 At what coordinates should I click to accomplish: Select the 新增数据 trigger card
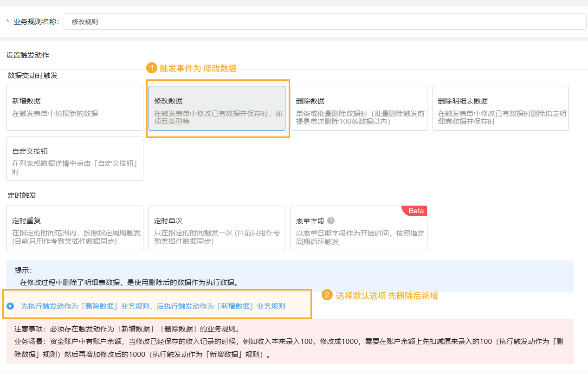(x=75, y=108)
